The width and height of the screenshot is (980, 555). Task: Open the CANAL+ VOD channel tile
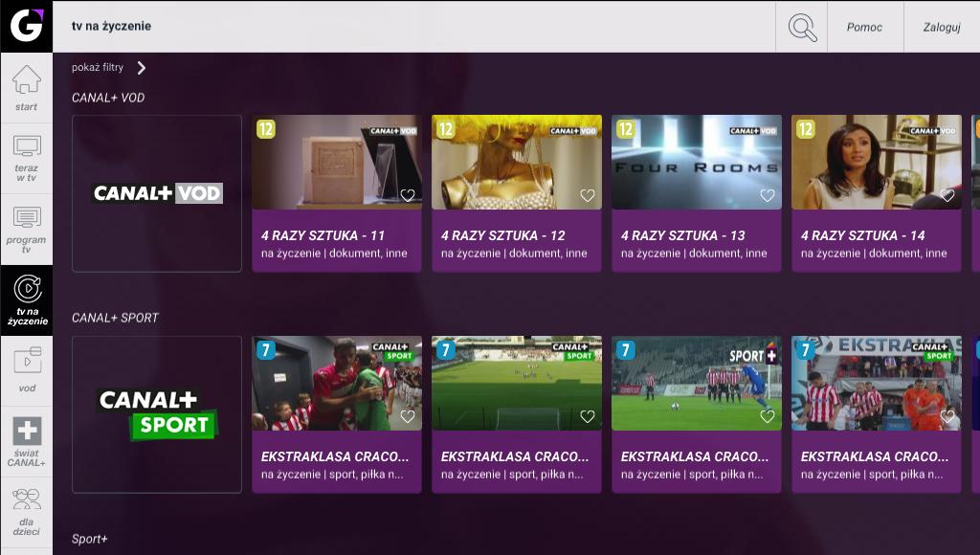(157, 193)
